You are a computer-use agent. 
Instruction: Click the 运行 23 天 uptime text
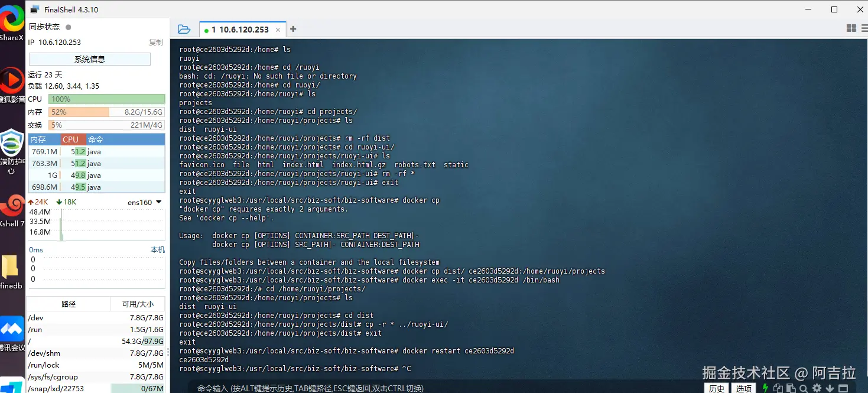[x=45, y=75]
